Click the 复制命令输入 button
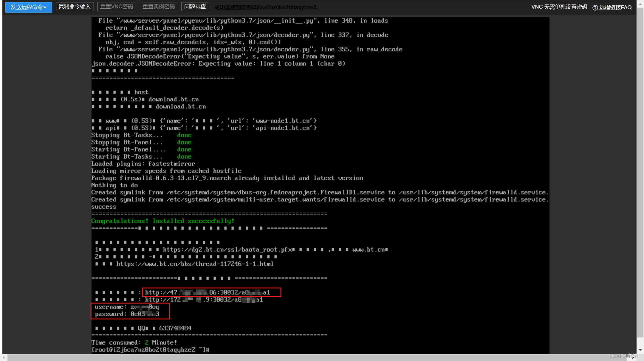Viewport: 644px width, 361px height. pyautogui.click(x=75, y=7)
